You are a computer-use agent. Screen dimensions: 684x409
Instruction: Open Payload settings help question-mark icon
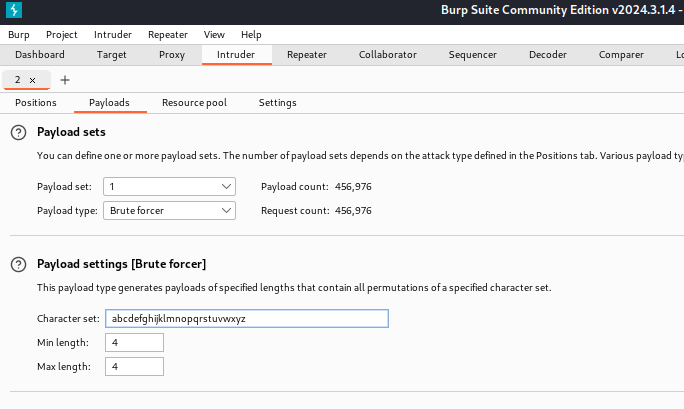18,264
